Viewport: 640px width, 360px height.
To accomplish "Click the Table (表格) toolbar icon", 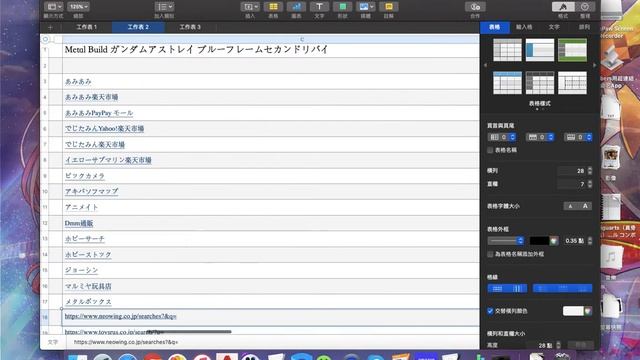I will pyautogui.click(x=273, y=7).
